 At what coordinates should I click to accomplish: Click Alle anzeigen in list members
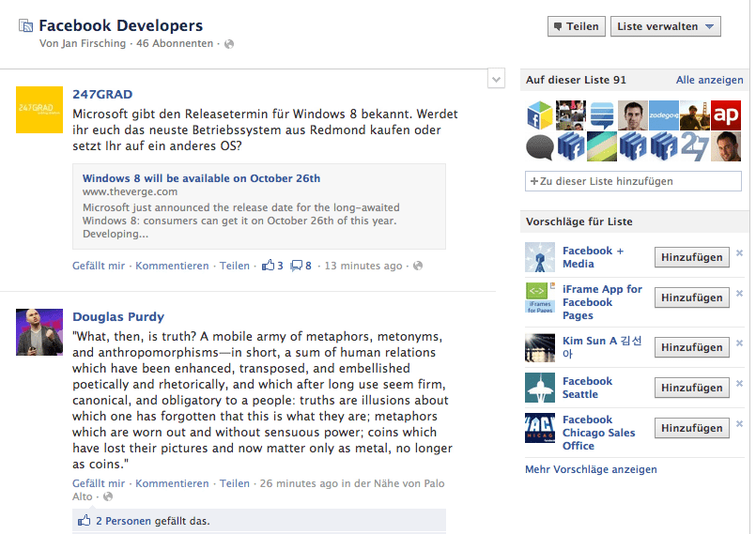pyautogui.click(x=709, y=80)
